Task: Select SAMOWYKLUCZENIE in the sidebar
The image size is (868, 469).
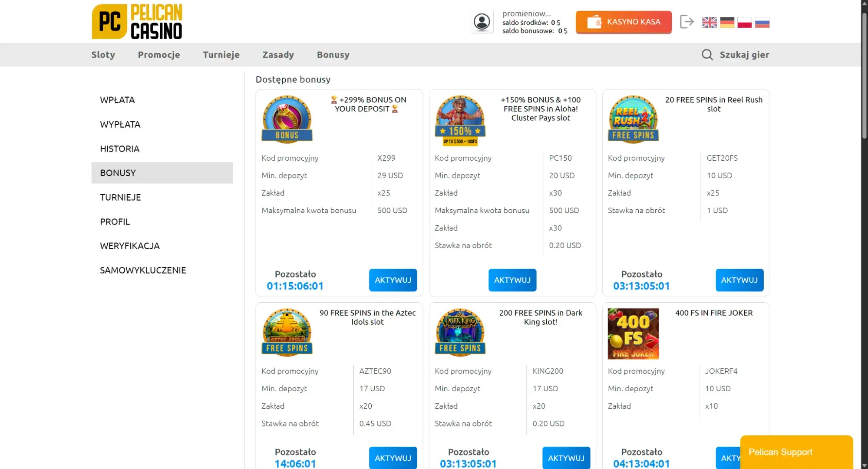Action: tap(162, 270)
